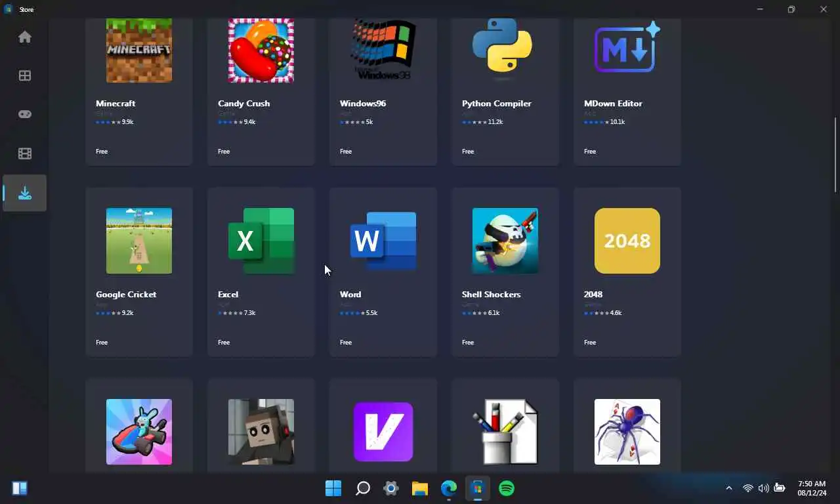Open the paint brushes cup app icon

(x=505, y=432)
